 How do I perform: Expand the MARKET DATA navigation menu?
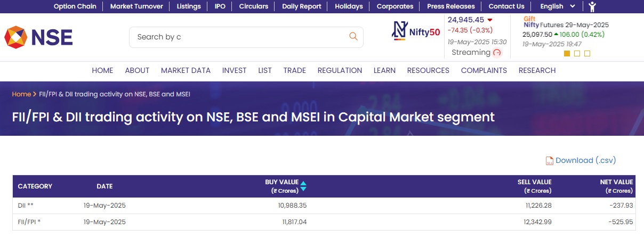pyautogui.click(x=186, y=70)
